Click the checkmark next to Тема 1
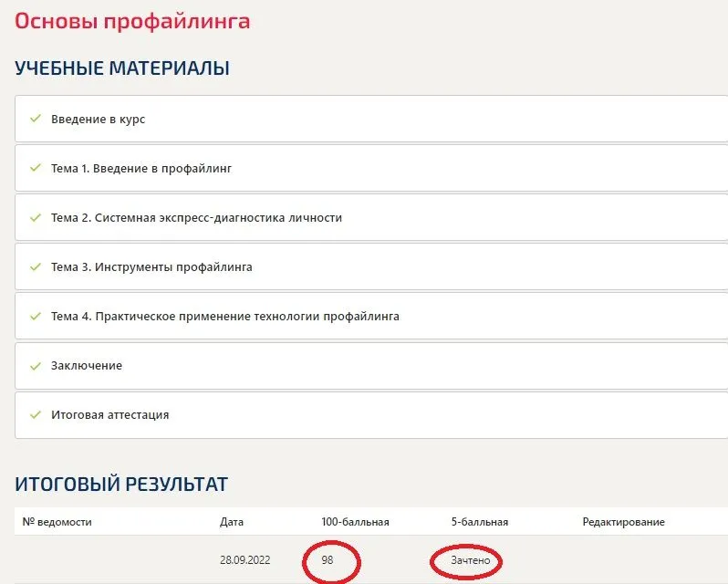Image resolution: width=728 pixels, height=584 pixels. [36, 168]
